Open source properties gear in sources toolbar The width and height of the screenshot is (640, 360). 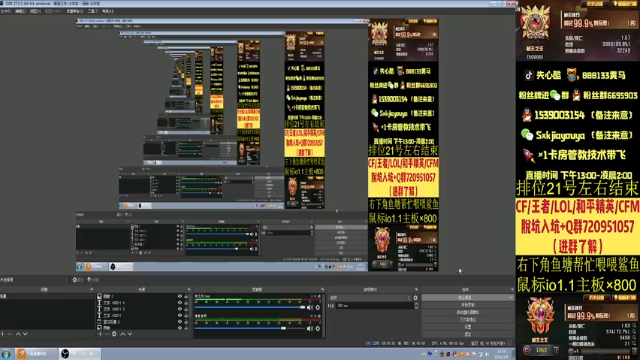pyautogui.click(x=114, y=334)
